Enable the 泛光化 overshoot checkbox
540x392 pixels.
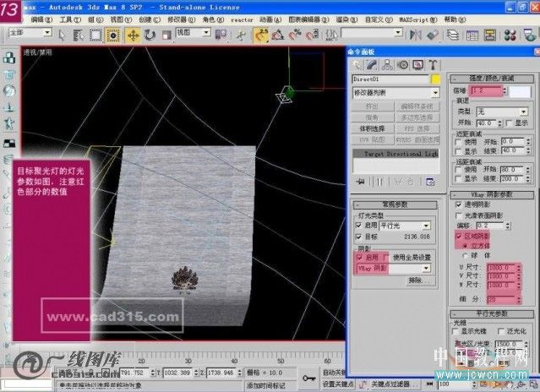(501, 331)
